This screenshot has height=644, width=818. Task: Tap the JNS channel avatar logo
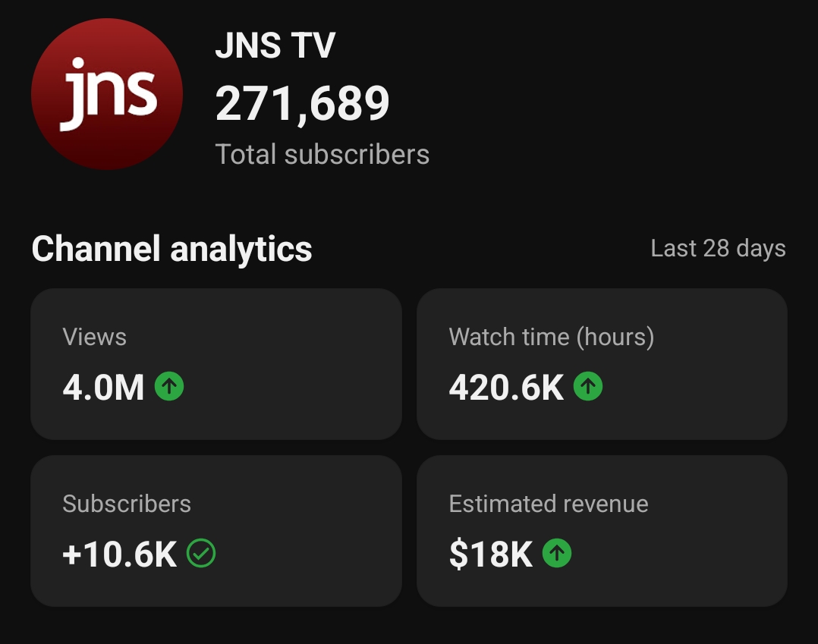(x=107, y=94)
